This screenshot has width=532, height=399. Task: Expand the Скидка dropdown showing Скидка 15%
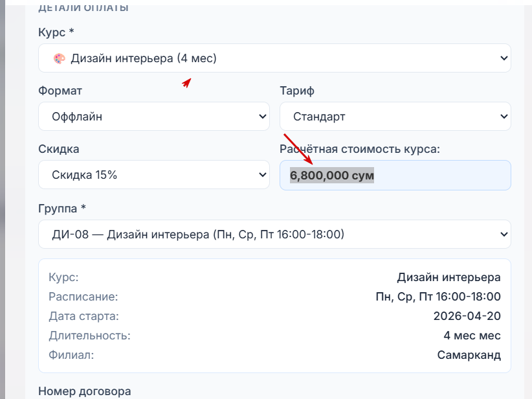(153, 175)
